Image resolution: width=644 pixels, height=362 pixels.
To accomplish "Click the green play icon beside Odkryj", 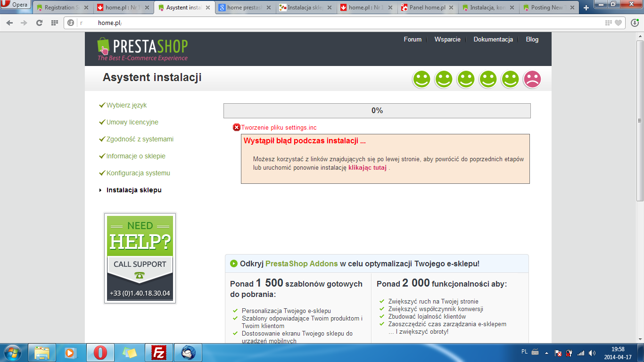I will 234,263.
